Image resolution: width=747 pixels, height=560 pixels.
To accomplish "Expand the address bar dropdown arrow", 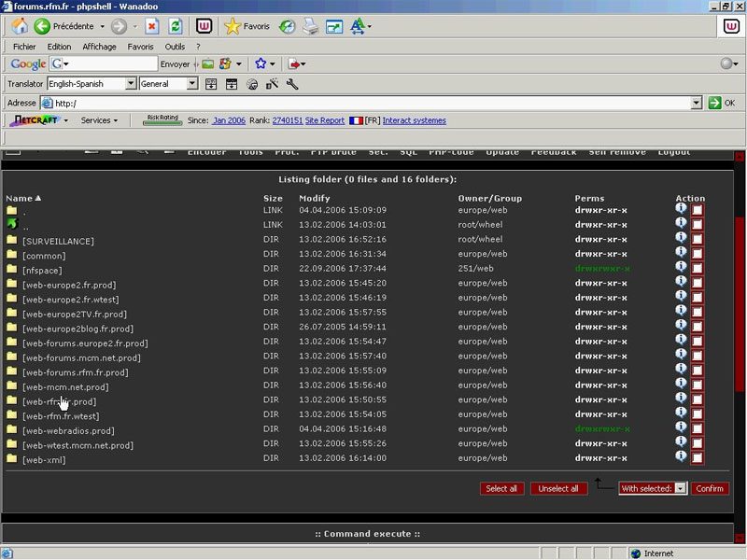I will pos(697,103).
